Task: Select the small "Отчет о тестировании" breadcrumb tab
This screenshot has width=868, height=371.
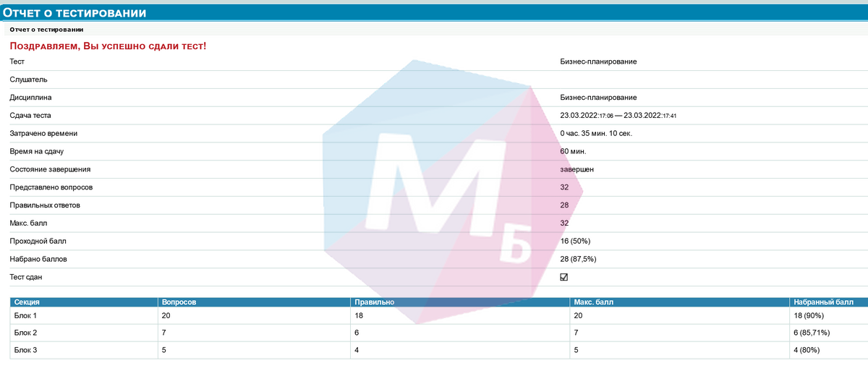Action: pyautogui.click(x=46, y=30)
